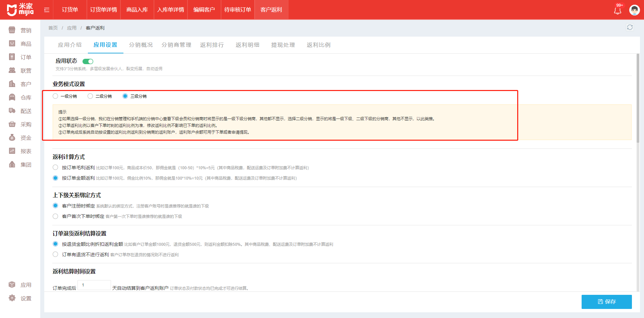Click the 保存 save button
Viewport: 644px width, 318px height.
click(x=606, y=302)
